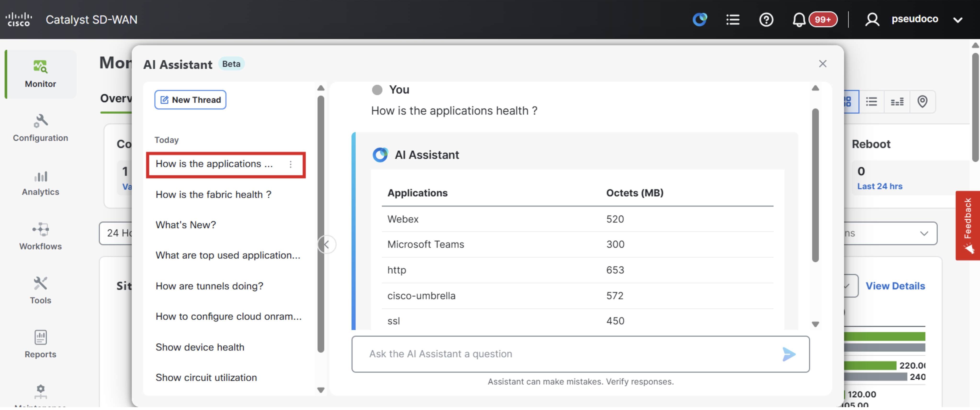The width and height of the screenshot is (980, 410).
Task: Click the user profile avatar icon
Action: [x=872, y=19]
